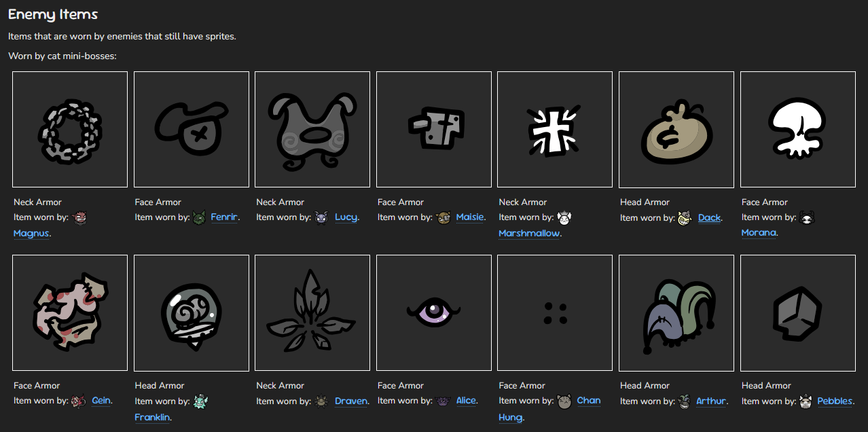Click the Enemy Items heading
This screenshot has height=432, width=868.
(x=53, y=14)
